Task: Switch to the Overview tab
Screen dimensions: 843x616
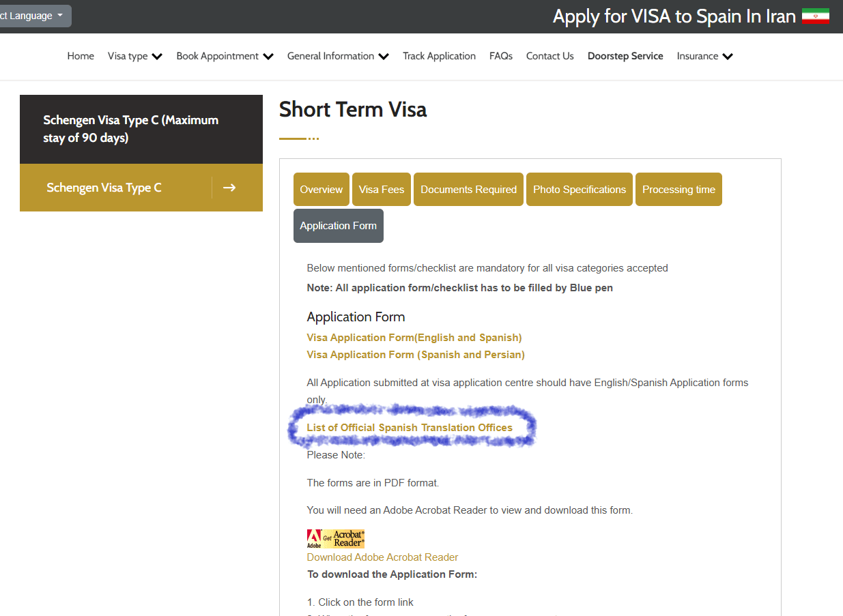Action: [x=321, y=190]
